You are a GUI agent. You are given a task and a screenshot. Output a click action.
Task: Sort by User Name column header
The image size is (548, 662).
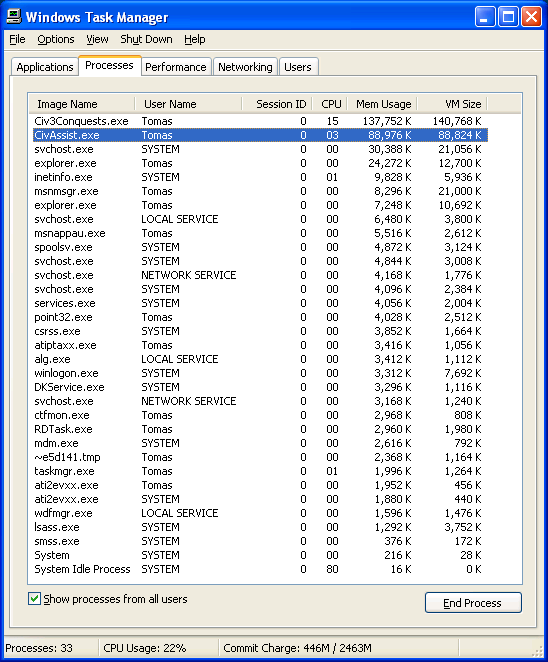[x=188, y=104]
